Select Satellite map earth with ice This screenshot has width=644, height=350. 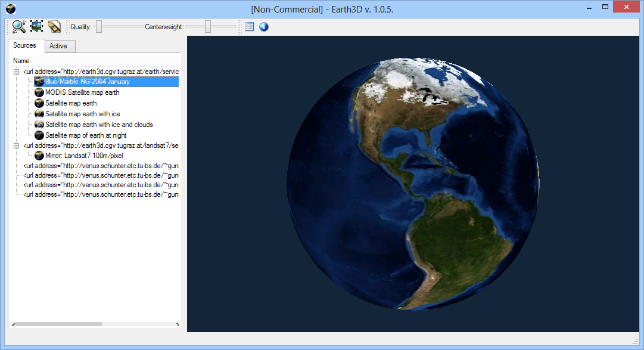pos(83,114)
